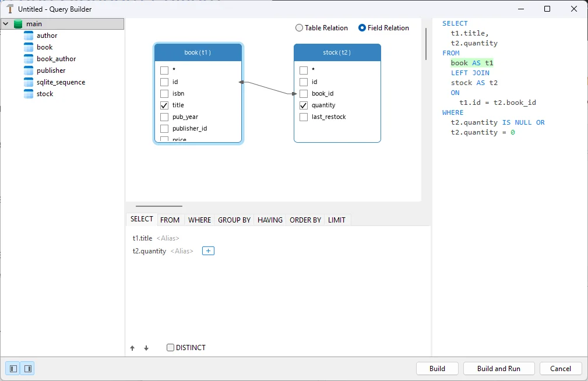
Task: Select the publisher tree item
Action: (x=51, y=70)
